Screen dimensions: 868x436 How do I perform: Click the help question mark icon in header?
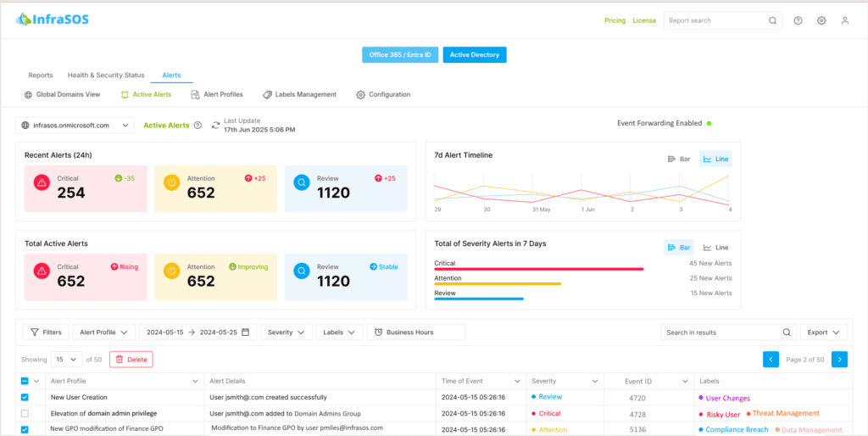pos(798,21)
